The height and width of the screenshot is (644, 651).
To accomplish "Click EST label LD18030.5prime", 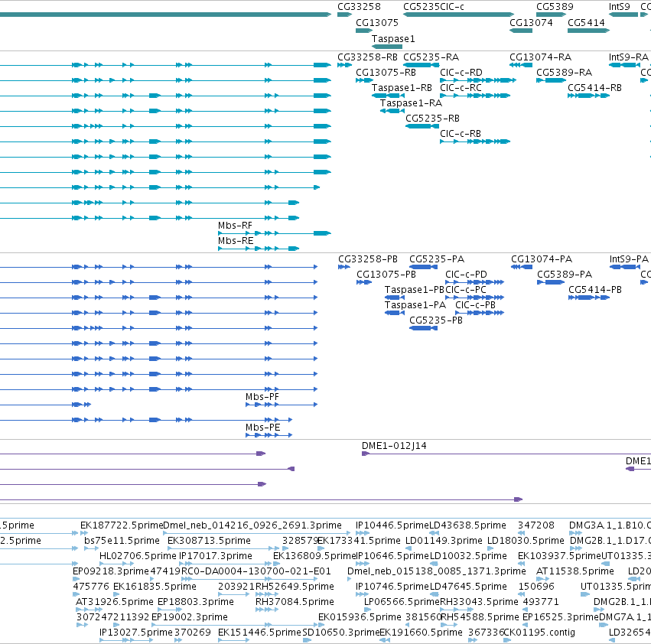I will (x=526, y=541).
